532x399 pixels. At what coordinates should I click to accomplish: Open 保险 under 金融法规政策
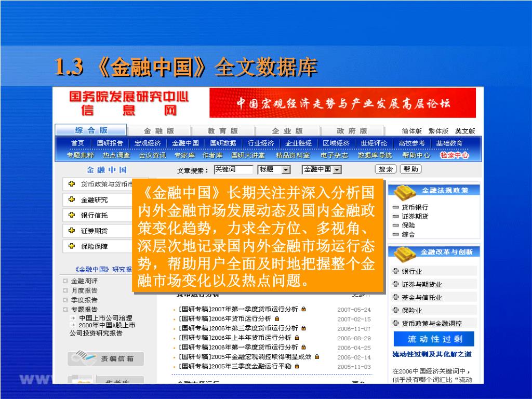408,225
